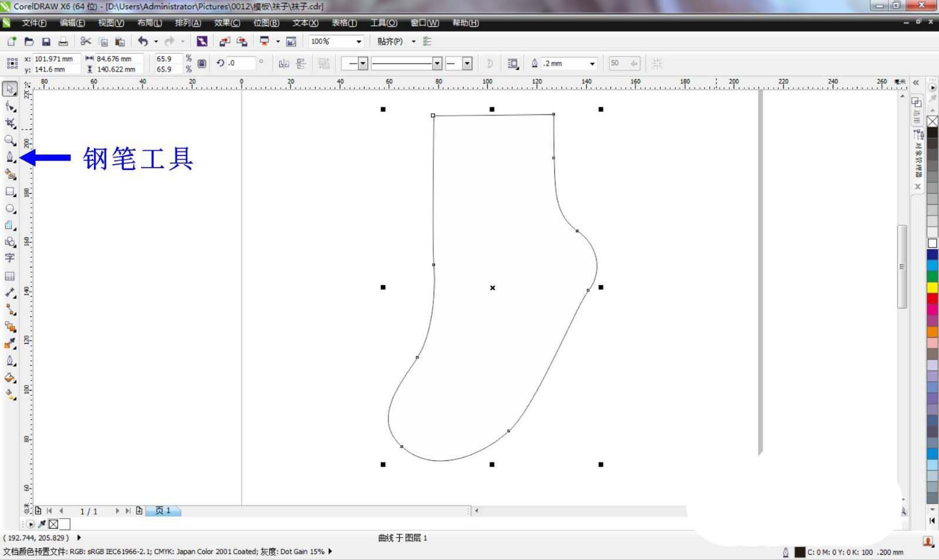Choose the Rectangle tool
Viewport: 939px width, 560px height.
point(10,191)
